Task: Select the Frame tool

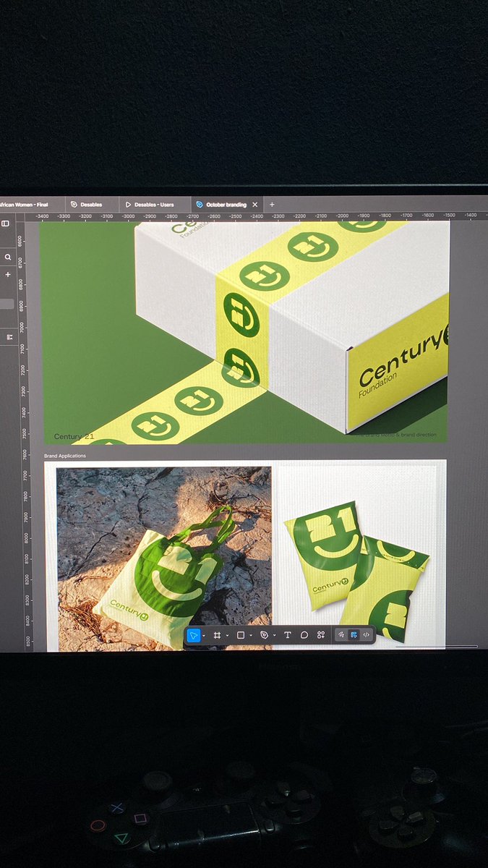Action: tap(217, 635)
